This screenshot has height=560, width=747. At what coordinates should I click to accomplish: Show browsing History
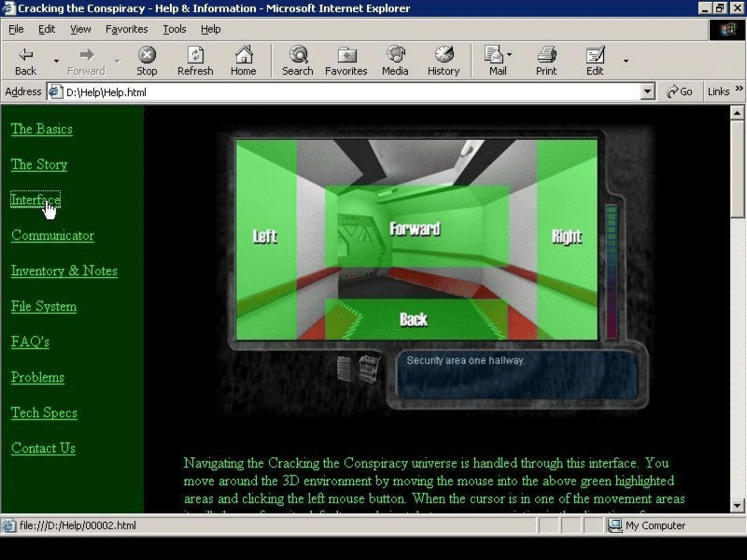tap(444, 55)
